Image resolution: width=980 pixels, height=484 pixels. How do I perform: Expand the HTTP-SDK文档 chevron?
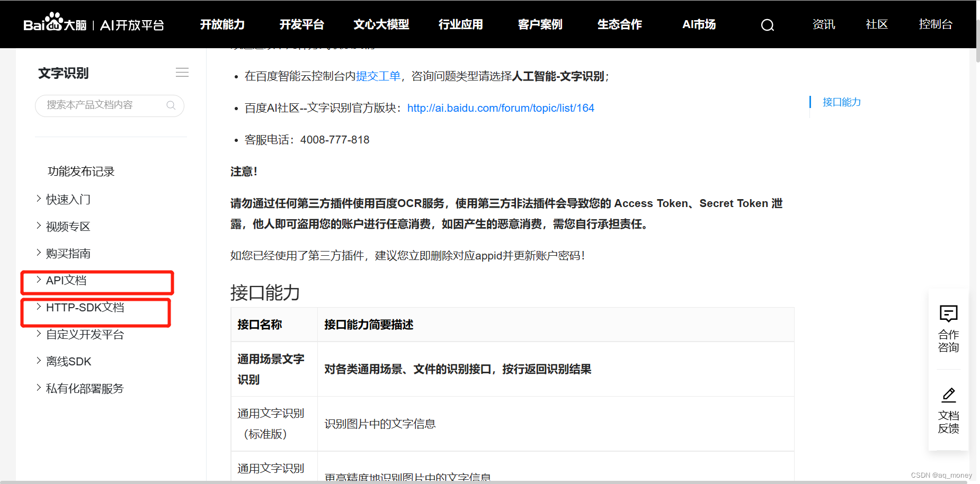pyautogui.click(x=39, y=307)
